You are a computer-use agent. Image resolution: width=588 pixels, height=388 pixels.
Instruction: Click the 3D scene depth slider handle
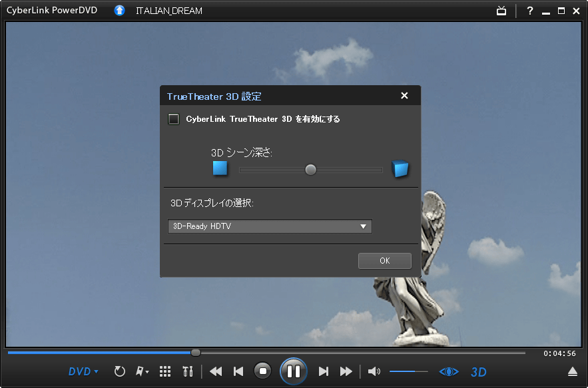tap(310, 170)
